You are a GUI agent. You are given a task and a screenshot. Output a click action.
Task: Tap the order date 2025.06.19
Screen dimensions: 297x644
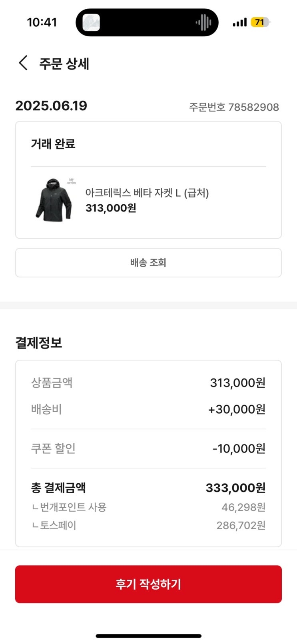coord(51,106)
